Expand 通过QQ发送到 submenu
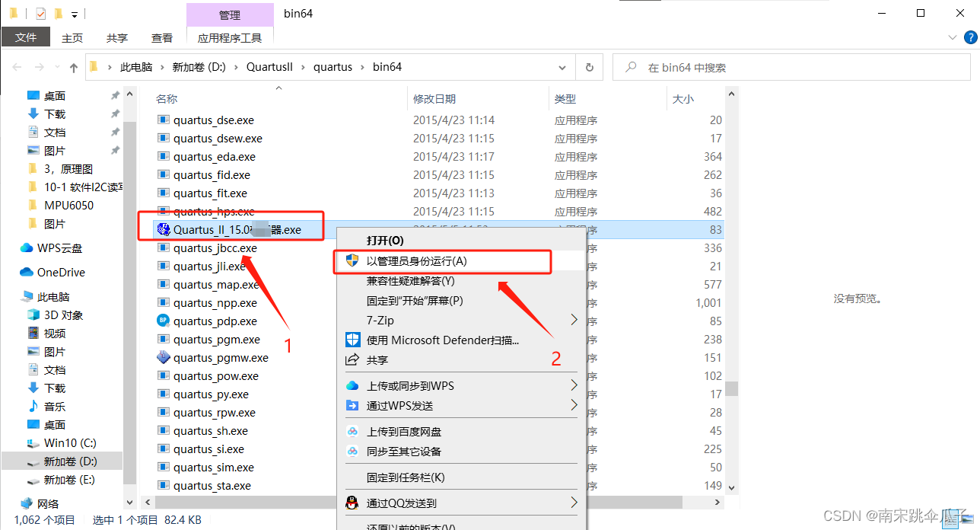The width and height of the screenshot is (980, 530). coord(574,503)
